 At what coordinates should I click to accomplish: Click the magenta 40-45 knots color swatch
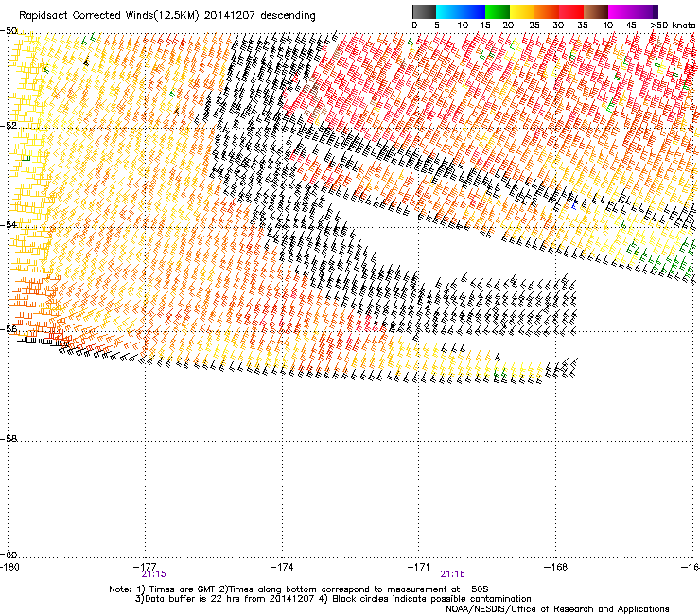coord(621,11)
